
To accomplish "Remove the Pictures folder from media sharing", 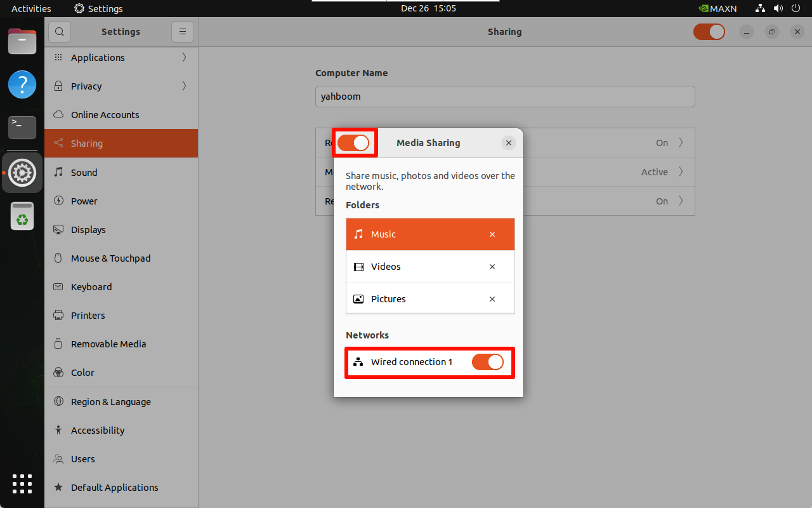I will 492,298.
